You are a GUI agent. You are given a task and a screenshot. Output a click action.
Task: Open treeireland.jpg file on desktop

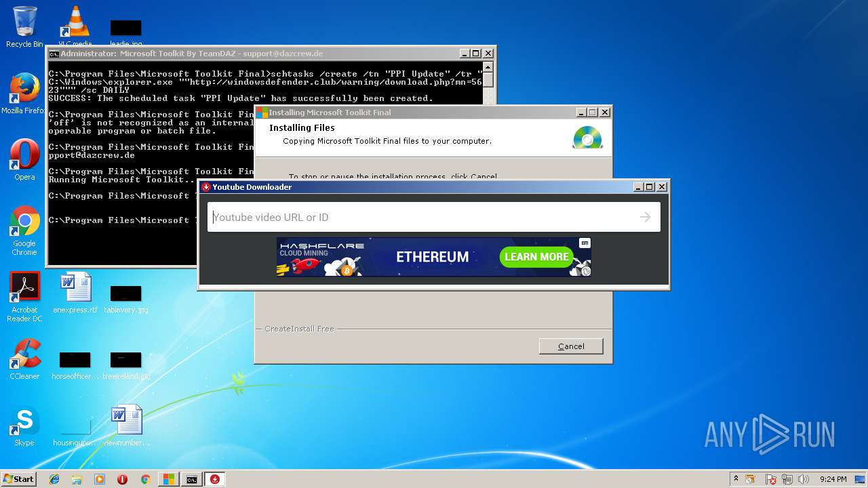(126, 365)
